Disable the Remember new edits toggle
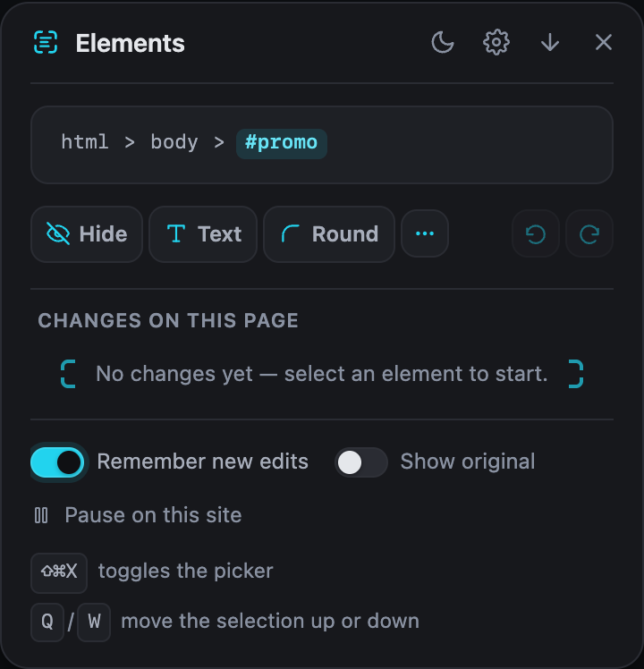Screen dimensions: 644x669 [57, 462]
